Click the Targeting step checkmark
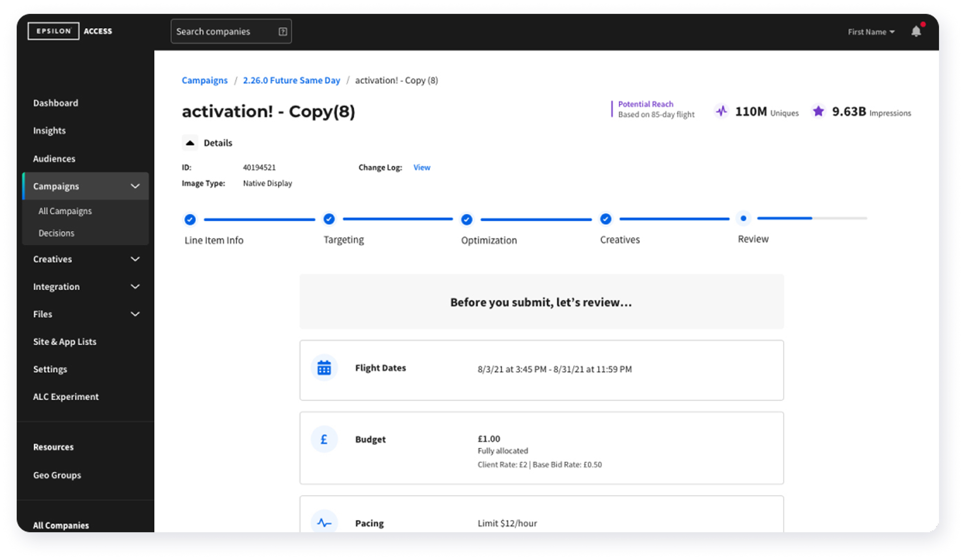The height and width of the screenshot is (560, 964). 329,219
